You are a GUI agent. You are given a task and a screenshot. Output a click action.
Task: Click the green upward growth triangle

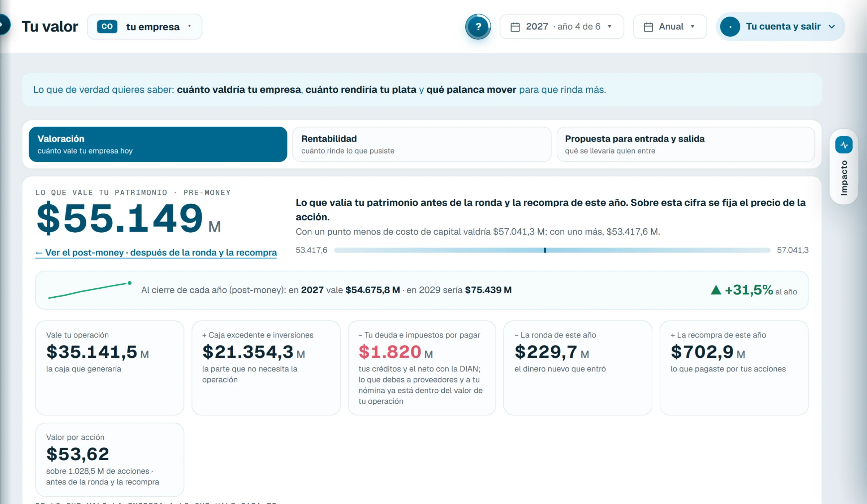pos(716,290)
